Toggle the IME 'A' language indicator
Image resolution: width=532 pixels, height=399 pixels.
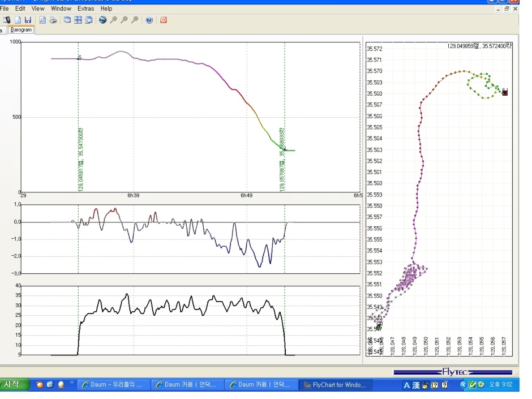pyautogui.click(x=406, y=385)
